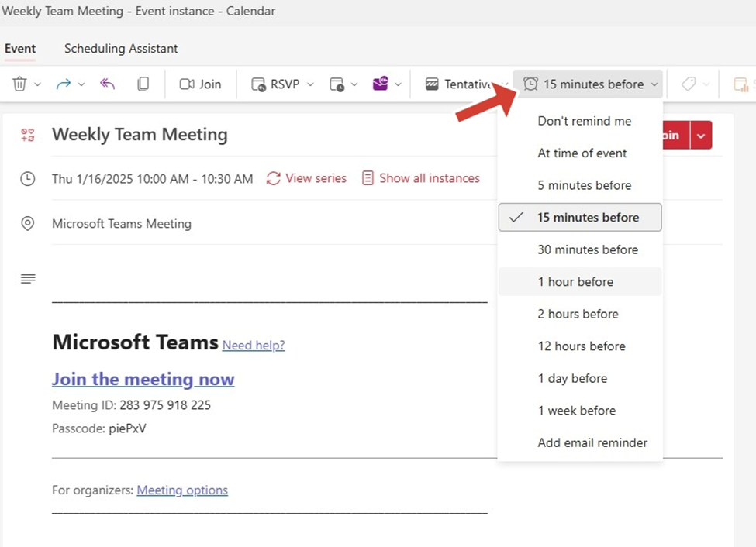Select 5 minutes before reminder
756x547 pixels.
pos(580,185)
